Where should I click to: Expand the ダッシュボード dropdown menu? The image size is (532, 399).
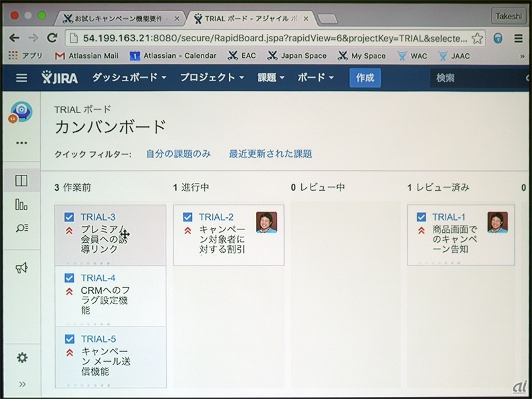129,78
